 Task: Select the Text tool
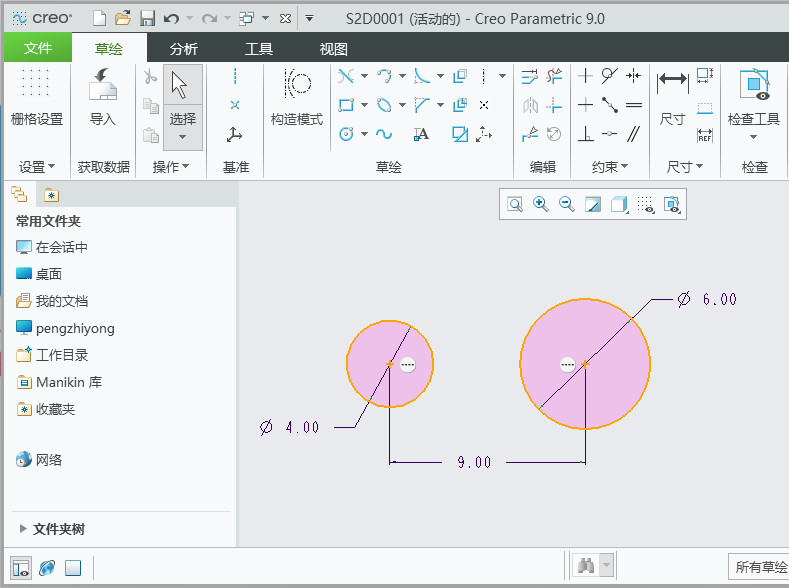pyautogui.click(x=421, y=134)
